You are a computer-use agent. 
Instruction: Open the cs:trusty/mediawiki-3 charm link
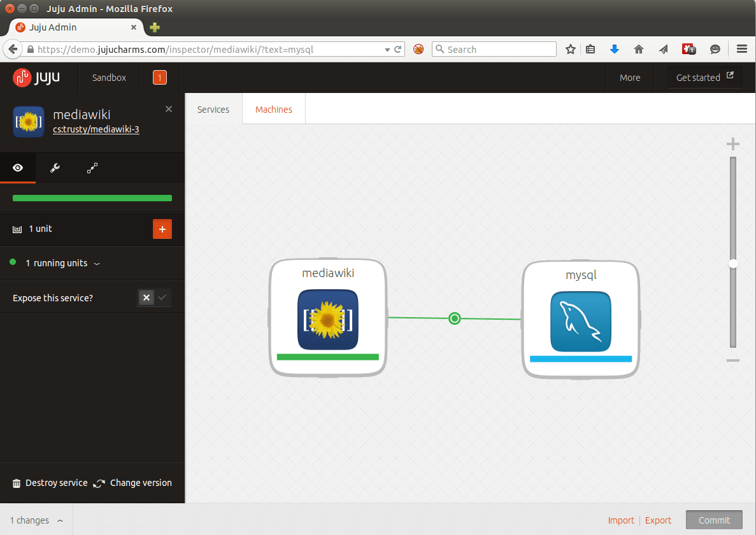tap(96, 129)
